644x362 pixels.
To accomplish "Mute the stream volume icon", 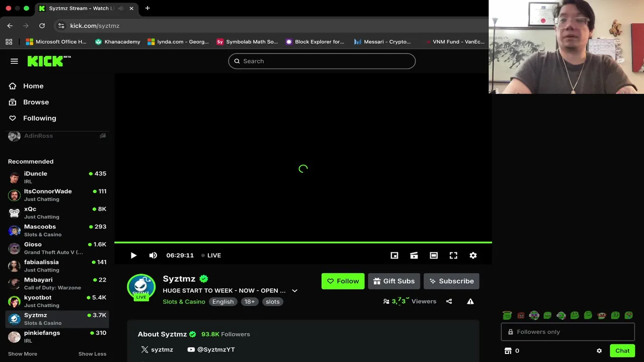I will click(x=153, y=255).
